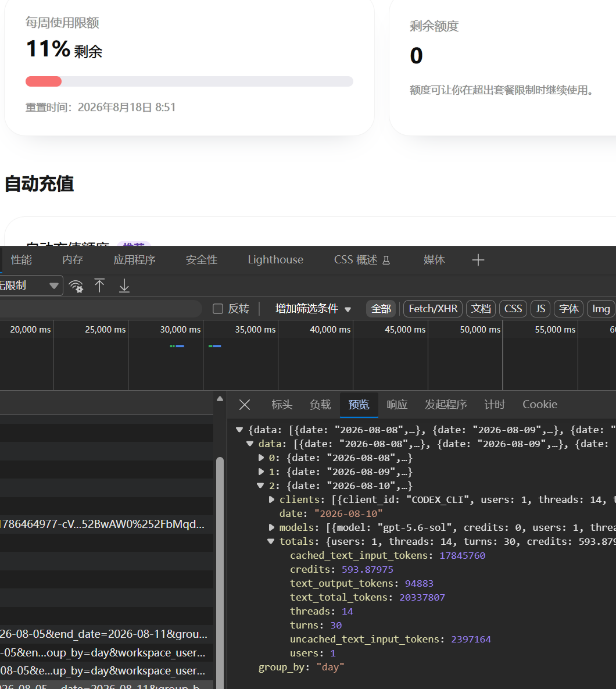Screen dimensions: 616x689
Task: Select the 标头 headers tab
Action: pos(282,404)
